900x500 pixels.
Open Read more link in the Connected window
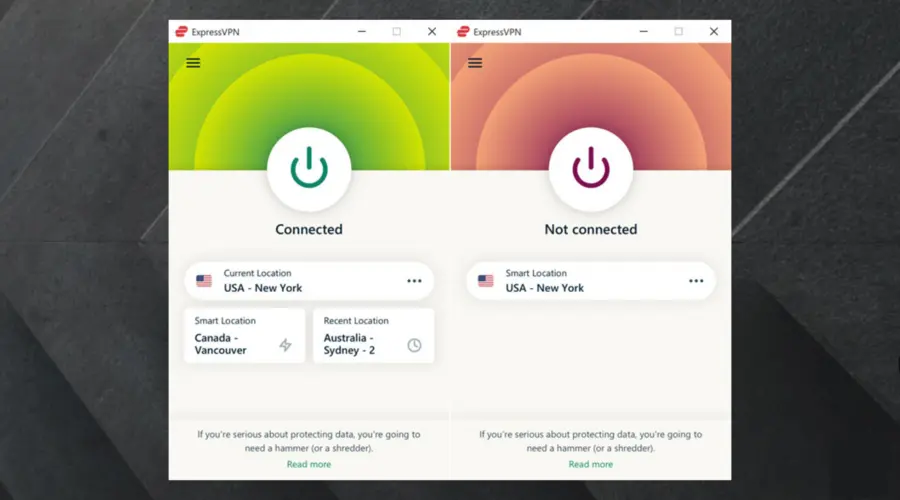(309, 464)
